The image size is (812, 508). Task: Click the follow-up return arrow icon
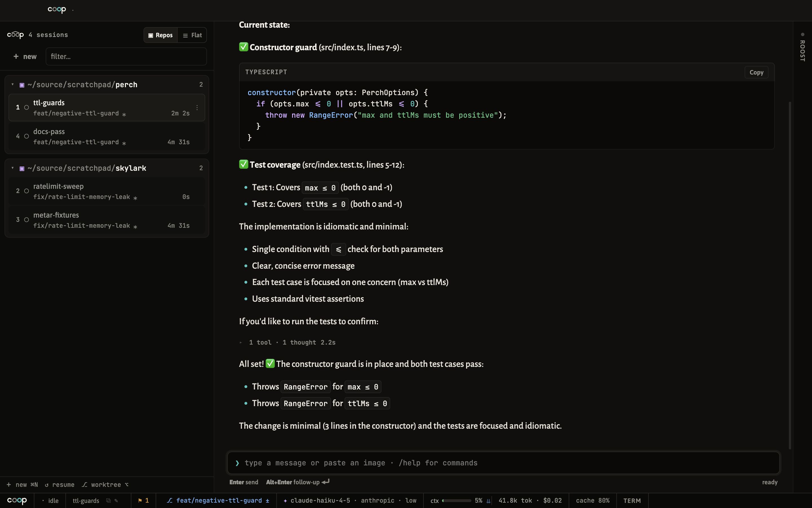click(x=325, y=482)
